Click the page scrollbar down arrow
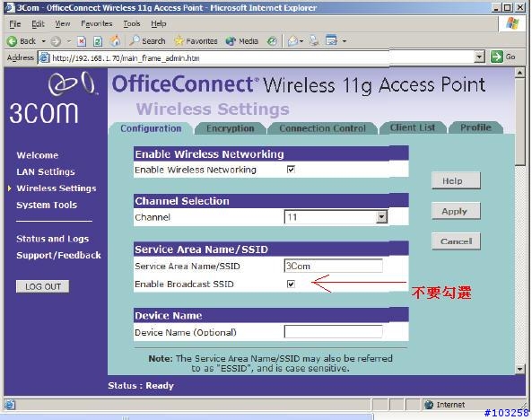 click(519, 370)
